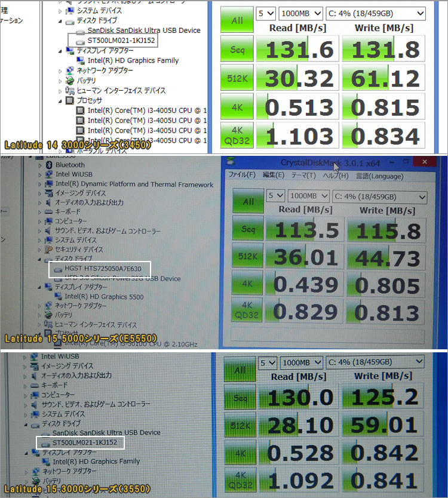Image resolution: width=448 pixels, height=498 pixels.
Task: Click the keyboard icon beside キーボード in the 3550 panel
Action: click(x=35, y=386)
